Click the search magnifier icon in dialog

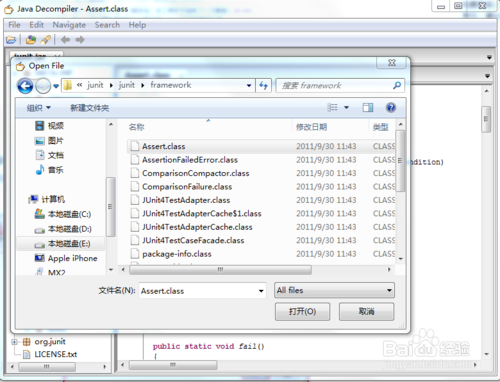pos(397,85)
